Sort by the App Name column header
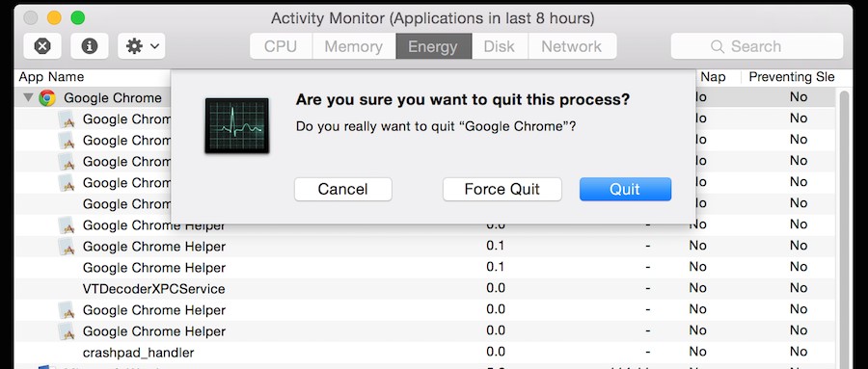This screenshot has width=868, height=369. point(51,77)
